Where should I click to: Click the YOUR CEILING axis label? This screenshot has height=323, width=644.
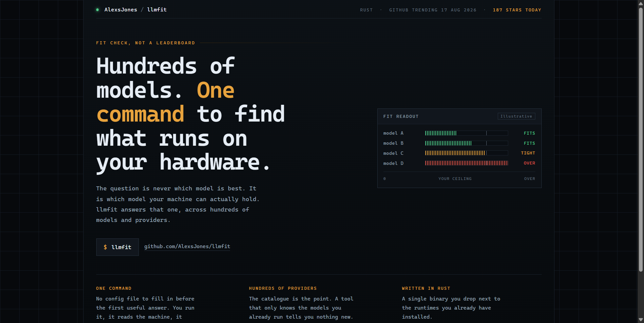(x=455, y=179)
